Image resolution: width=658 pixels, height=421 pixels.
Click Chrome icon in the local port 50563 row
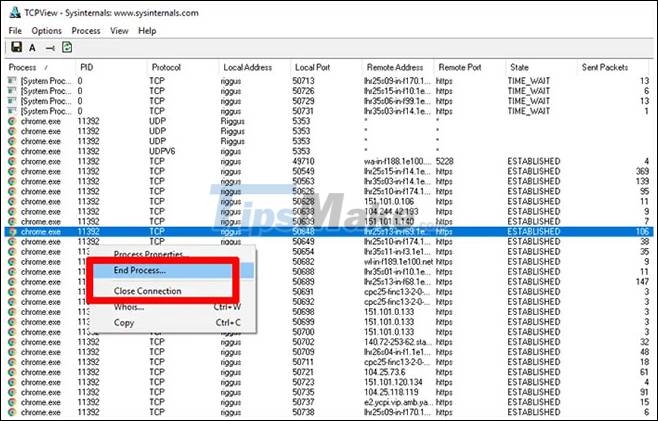click(12, 181)
